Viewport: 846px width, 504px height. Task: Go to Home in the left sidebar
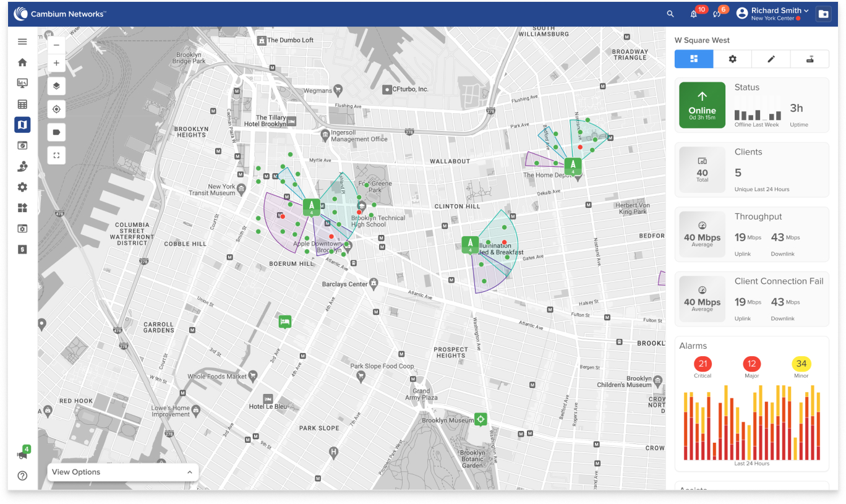click(22, 62)
